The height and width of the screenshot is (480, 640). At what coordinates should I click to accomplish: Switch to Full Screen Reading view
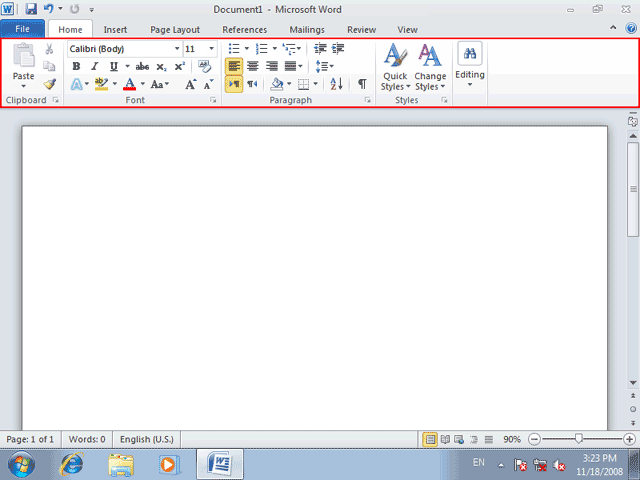point(445,440)
